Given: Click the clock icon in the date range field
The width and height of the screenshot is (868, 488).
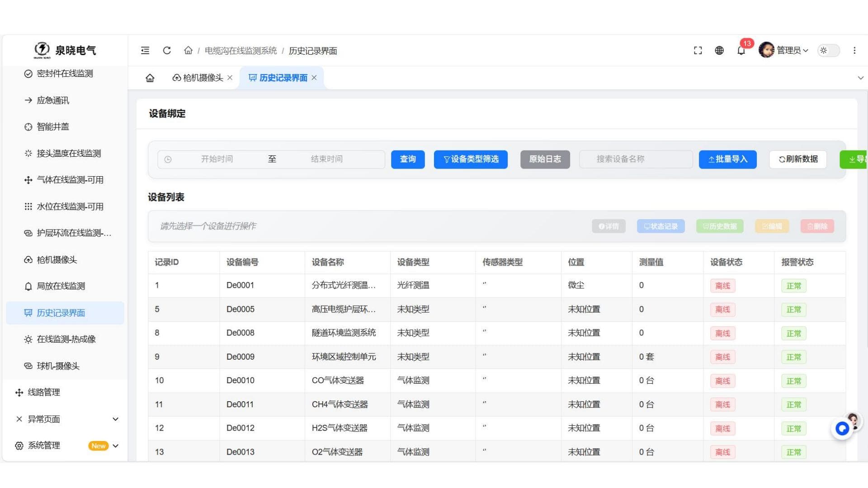Looking at the screenshot, I should click(168, 160).
